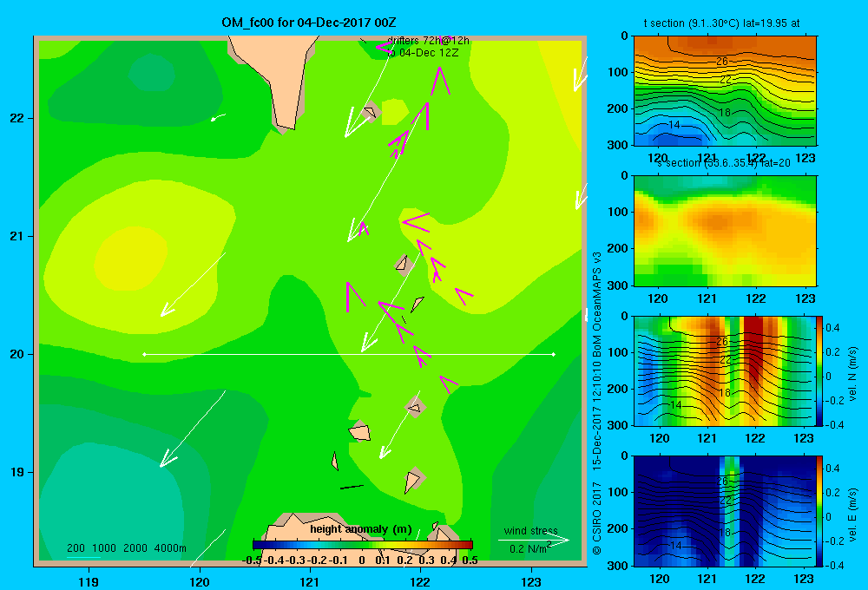Viewport: 868px width, 590px height.
Task: Click longitude label 122 on the map axis
Action: point(421,581)
